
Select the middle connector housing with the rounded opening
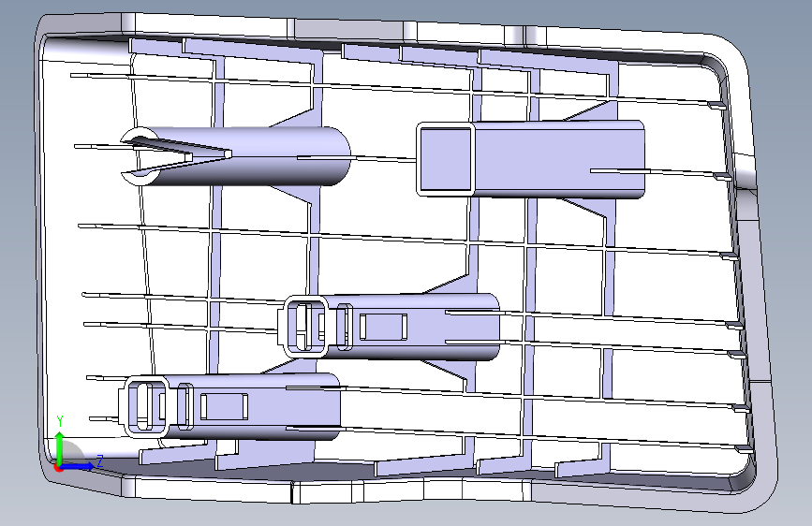tap(389, 326)
